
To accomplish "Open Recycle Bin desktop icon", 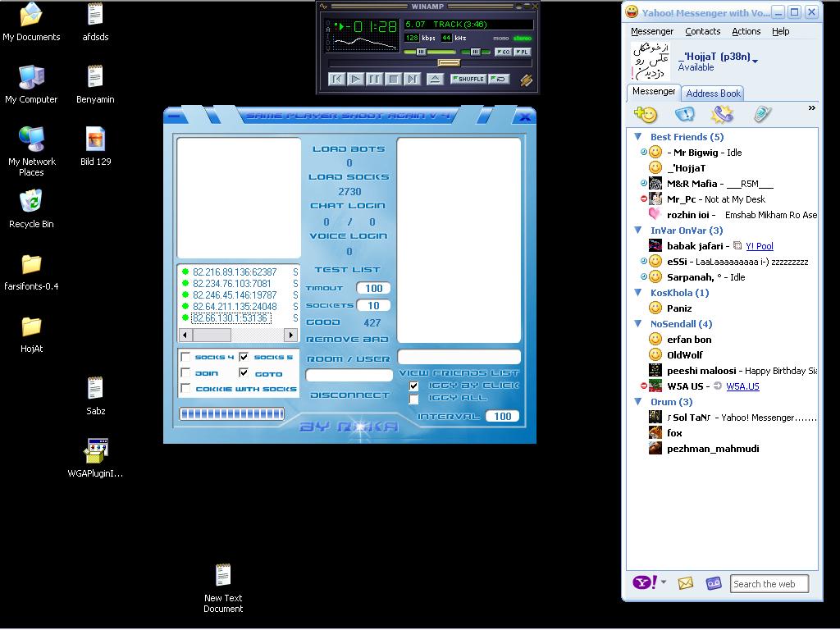I will click(31, 209).
